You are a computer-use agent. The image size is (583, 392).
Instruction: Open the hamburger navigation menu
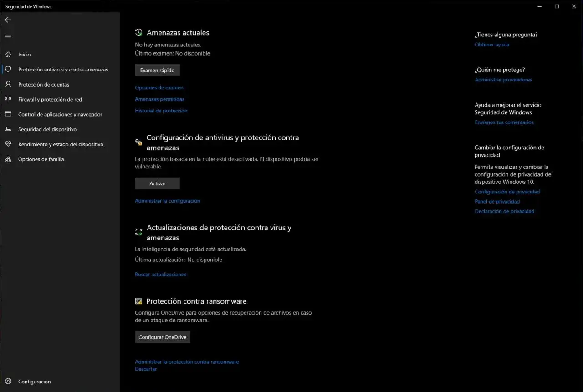coord(8,36)
